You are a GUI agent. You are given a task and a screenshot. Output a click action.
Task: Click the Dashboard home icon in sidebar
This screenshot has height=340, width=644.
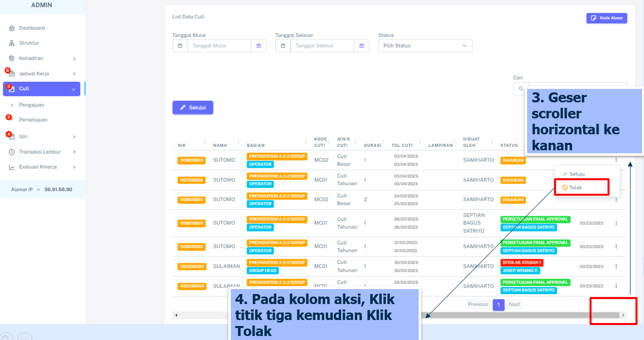pyautogui.click(x=11, y=28)
